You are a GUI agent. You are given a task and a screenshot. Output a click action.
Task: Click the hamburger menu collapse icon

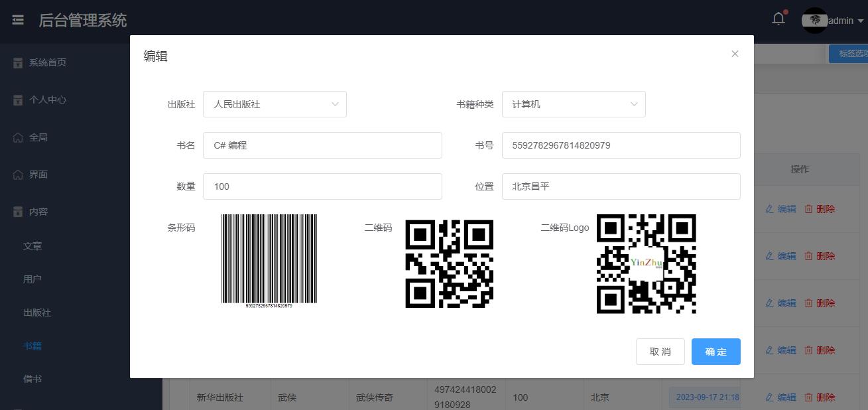[x=18, y=21]
